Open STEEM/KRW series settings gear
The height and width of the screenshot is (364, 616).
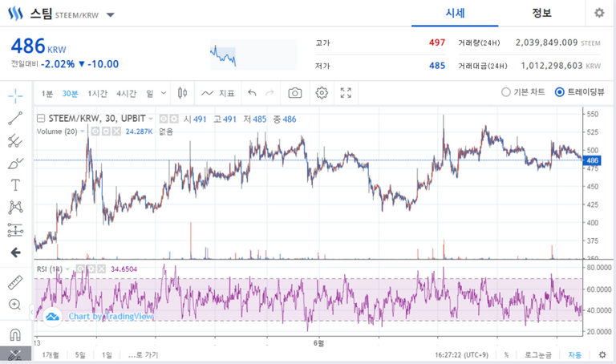tap(173, 119)
